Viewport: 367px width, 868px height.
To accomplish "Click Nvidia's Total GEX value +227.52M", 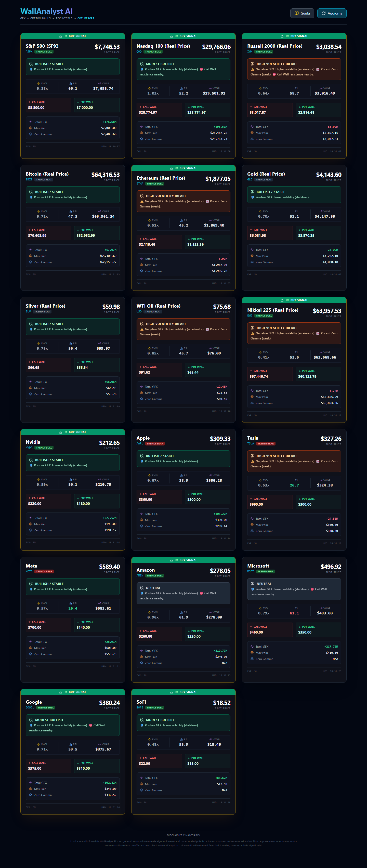I will (110, 518).
